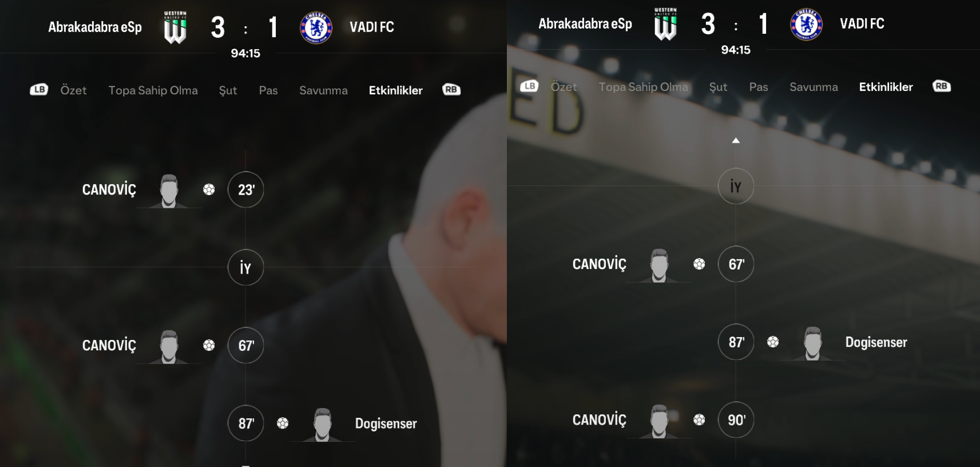Open the Özet tab in left panel
Viewport: 980px width, 467px height.
73,90
